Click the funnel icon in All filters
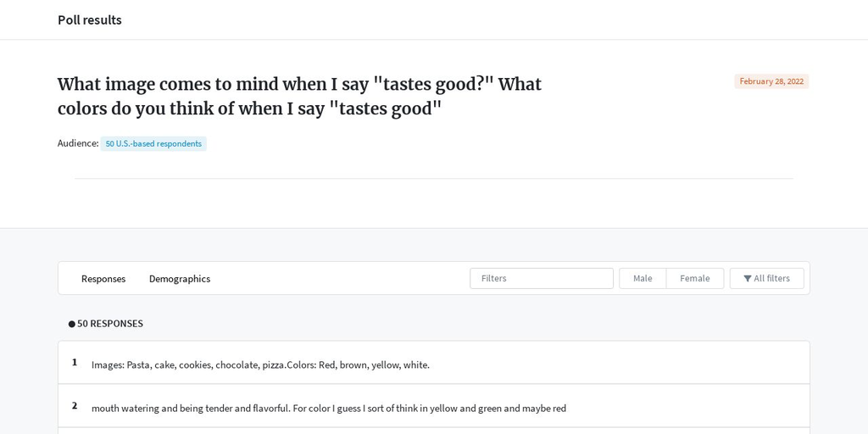The width and height of the screenshot is (868, 434). 748,278
